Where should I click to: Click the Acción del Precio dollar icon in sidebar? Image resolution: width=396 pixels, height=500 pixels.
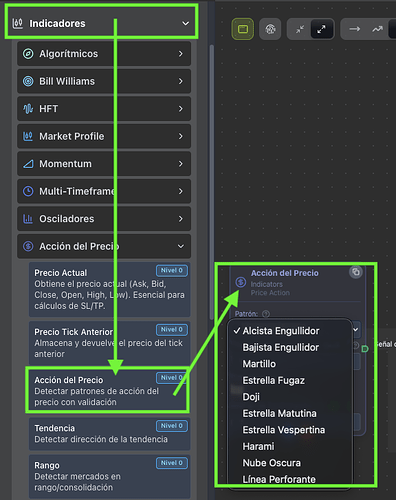[28, 246]
